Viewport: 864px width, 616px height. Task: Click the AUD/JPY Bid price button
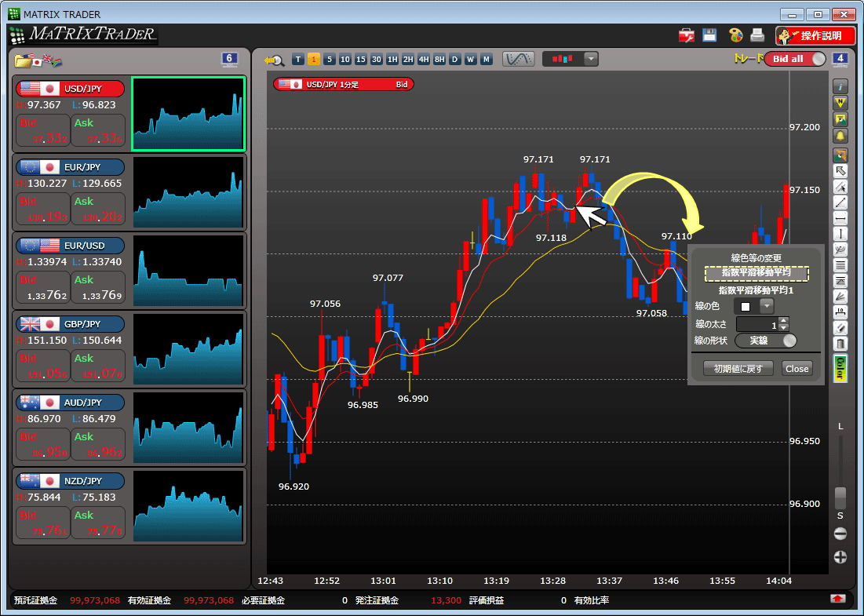coord(43,444)
